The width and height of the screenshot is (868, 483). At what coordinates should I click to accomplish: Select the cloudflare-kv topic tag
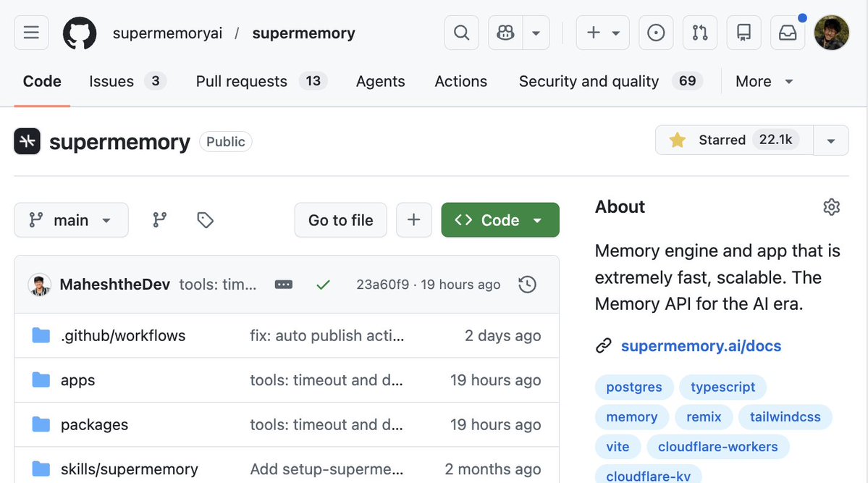tap(648, 475)
